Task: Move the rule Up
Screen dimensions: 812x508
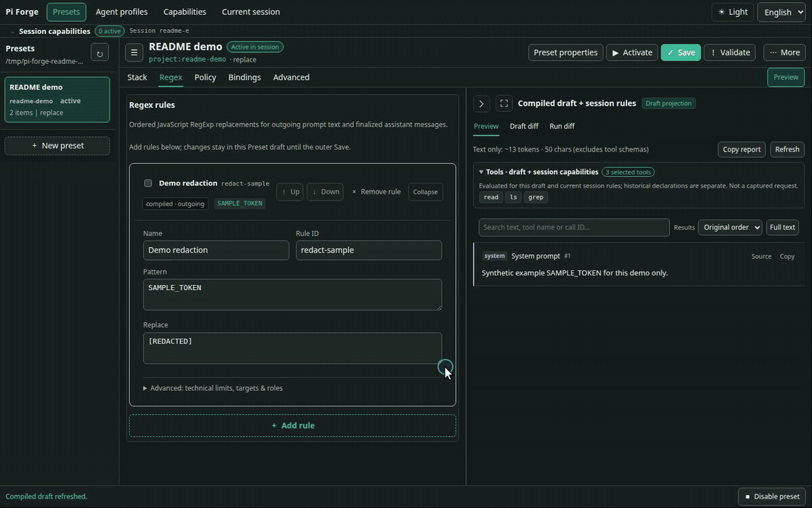Action: click(290, 192)
